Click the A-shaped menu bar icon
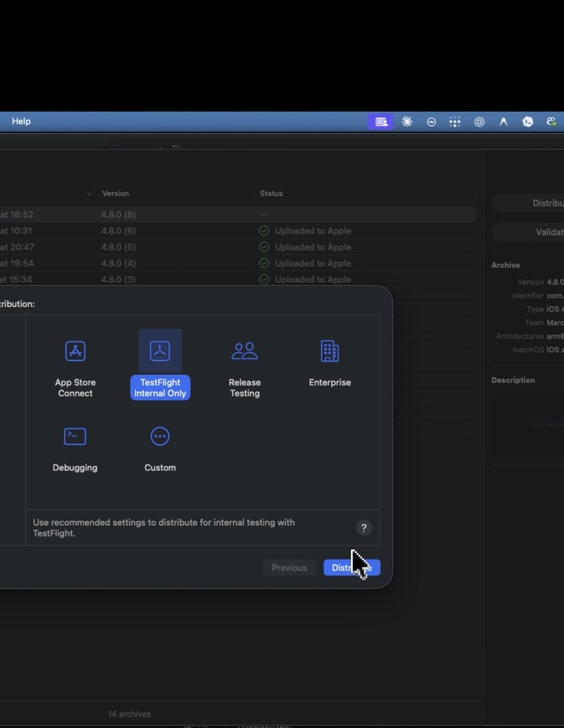 (503, 122)
